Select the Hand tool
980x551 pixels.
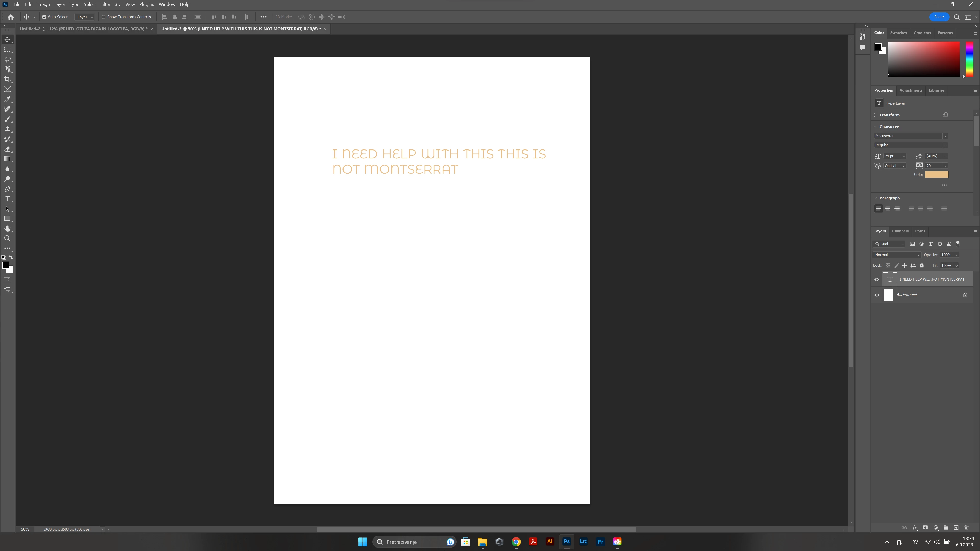tap(7, 229)
